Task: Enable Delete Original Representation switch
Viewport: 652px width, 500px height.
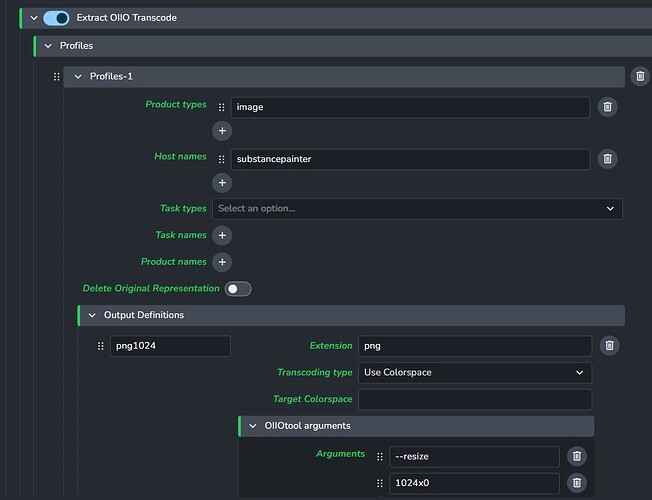Action: 238,289
